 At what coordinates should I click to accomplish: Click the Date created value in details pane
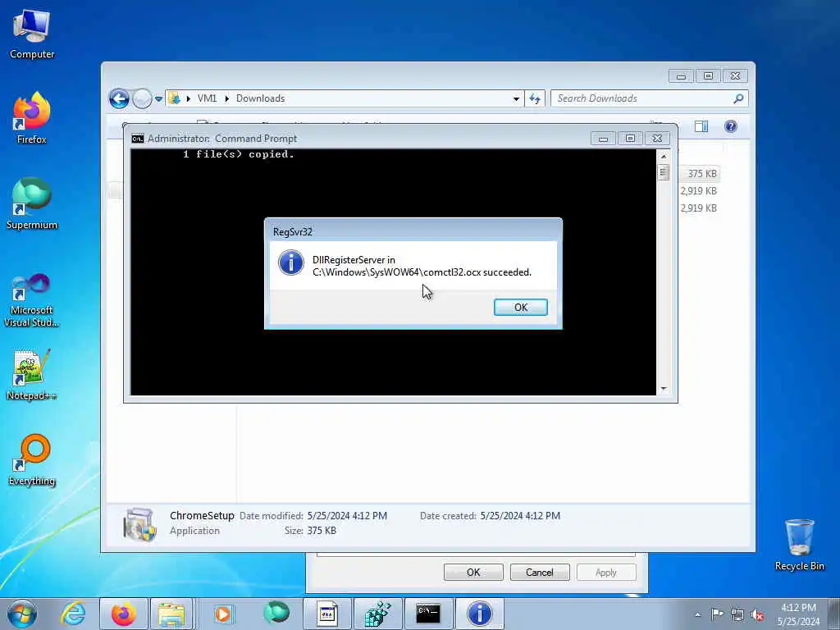520,515
